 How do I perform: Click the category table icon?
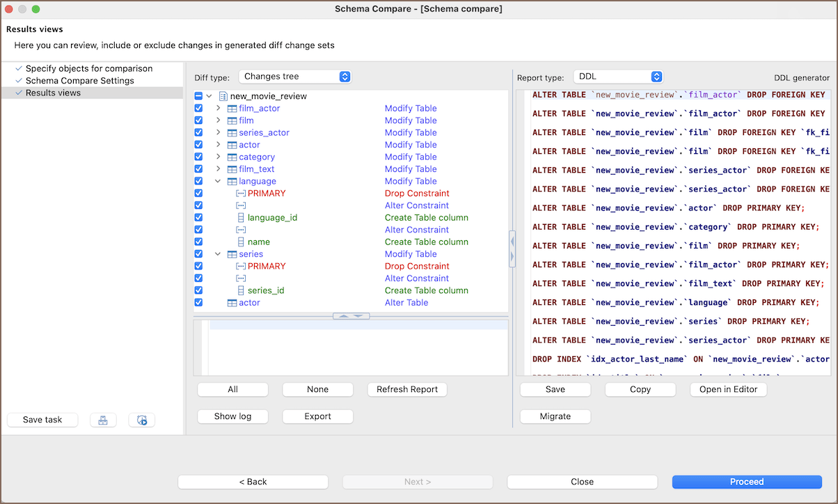[x=232, y=157]
